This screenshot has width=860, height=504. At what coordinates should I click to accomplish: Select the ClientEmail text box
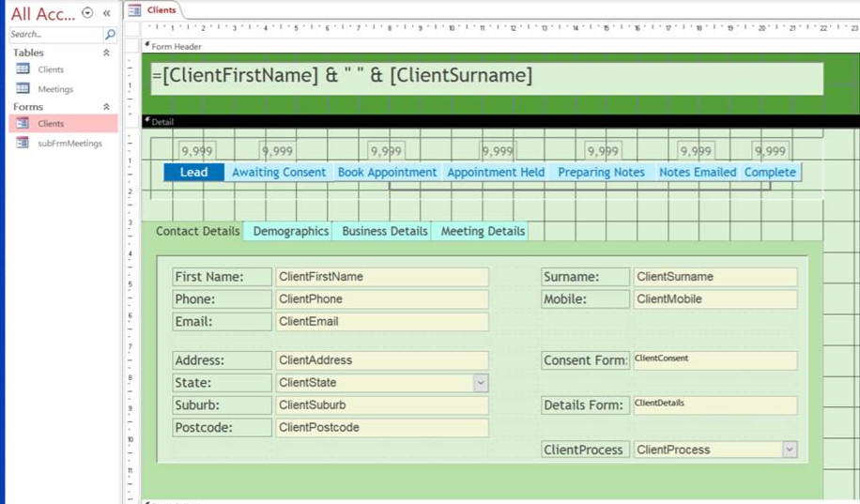pos(382,322)
